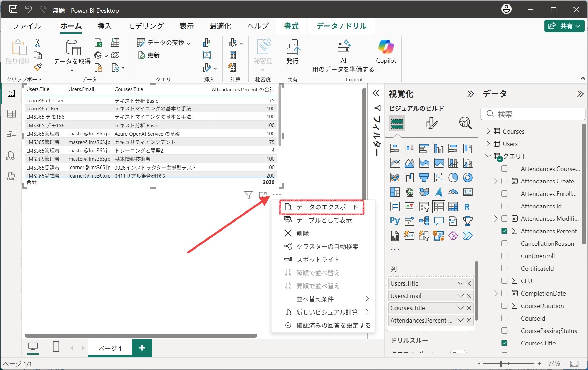The width and height of the screenshot is (588, 370).
Task: Check the Attendances.Id field
Action: [x=505, y=206]
